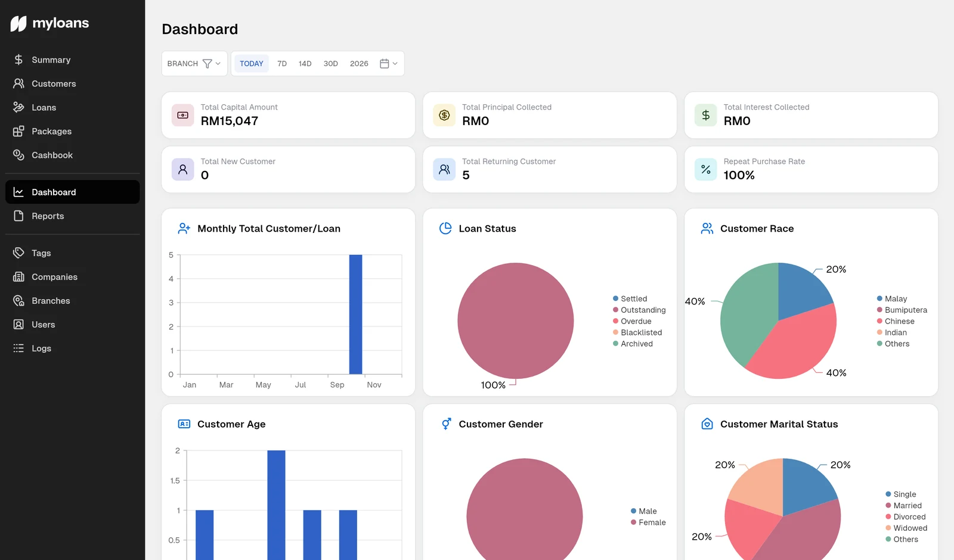Click the Total Principal Collected coin icon
Image resolution: width=954 pixels, height=560 pixels.
click(444, 115)
